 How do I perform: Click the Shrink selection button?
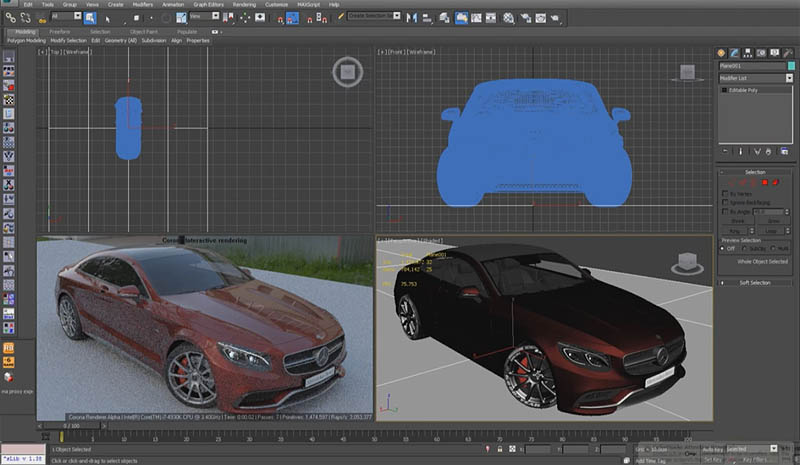736,221
